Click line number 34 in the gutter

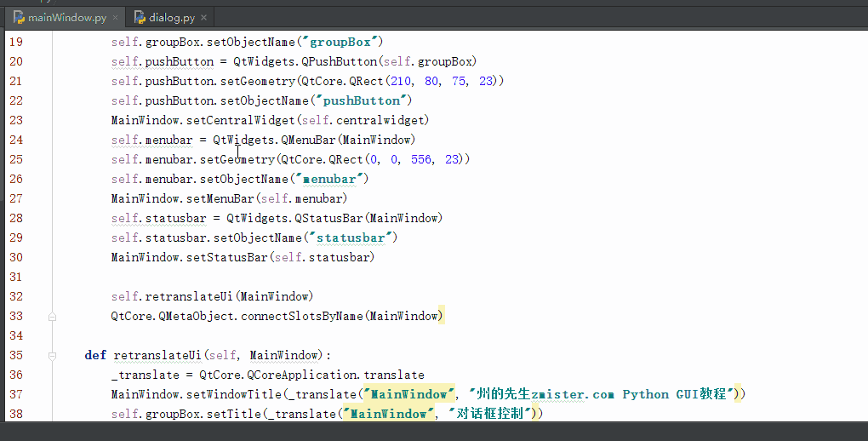point(16,335)
